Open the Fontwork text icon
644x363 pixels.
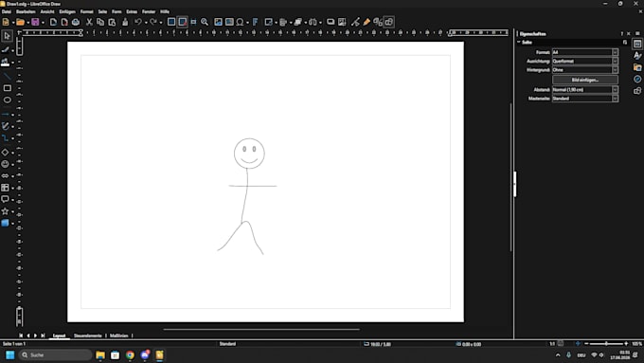(255, 22)
